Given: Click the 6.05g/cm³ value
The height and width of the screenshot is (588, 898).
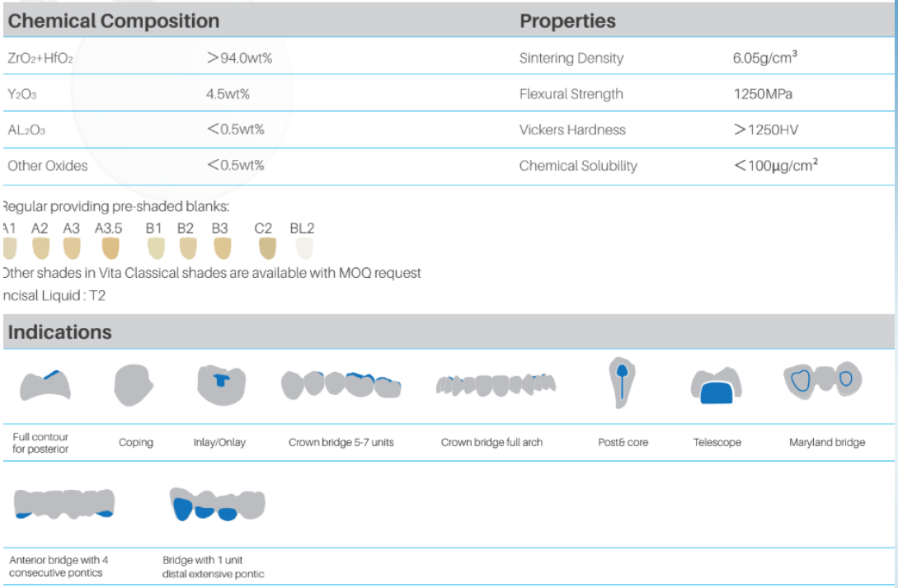Looking at the screenshot, I should (x=765, y=57).
